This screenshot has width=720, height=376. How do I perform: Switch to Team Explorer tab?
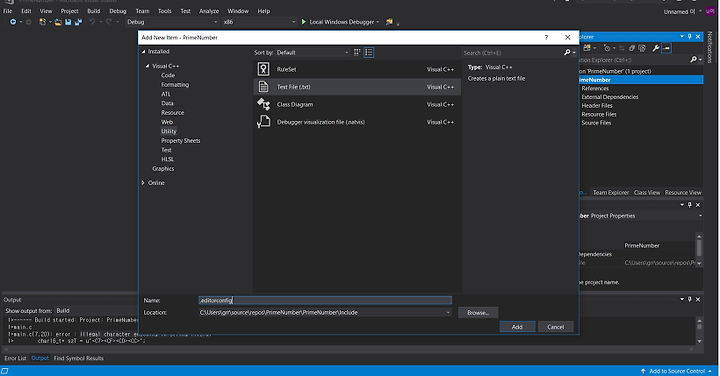(x=611, y=192)
